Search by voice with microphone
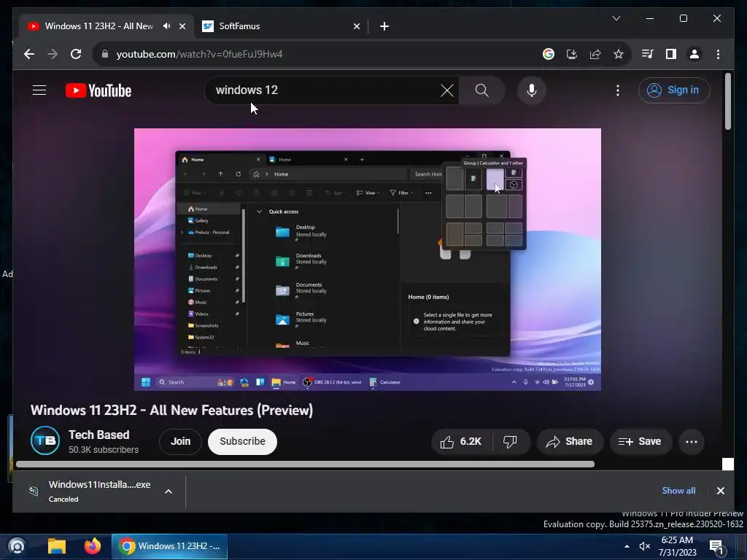 coord(532,90)
